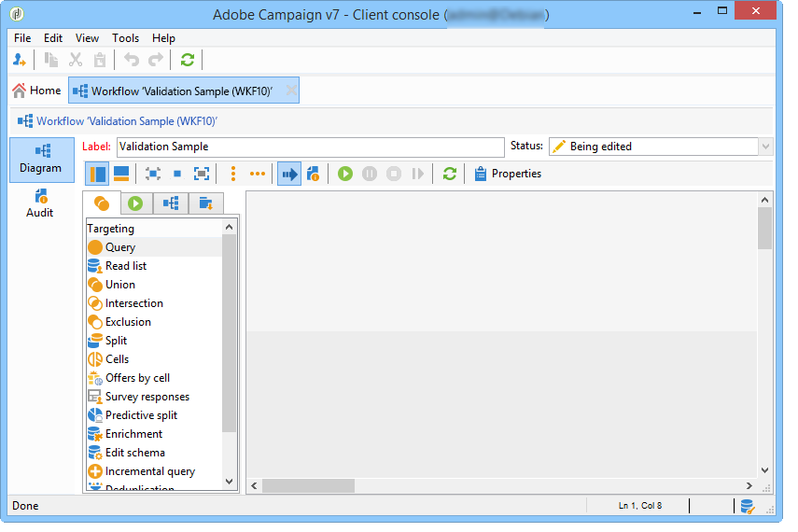Screen dimensions: 798x532
Task: Click the activity palette scroll-up arrow
Action: pos(229,227)
